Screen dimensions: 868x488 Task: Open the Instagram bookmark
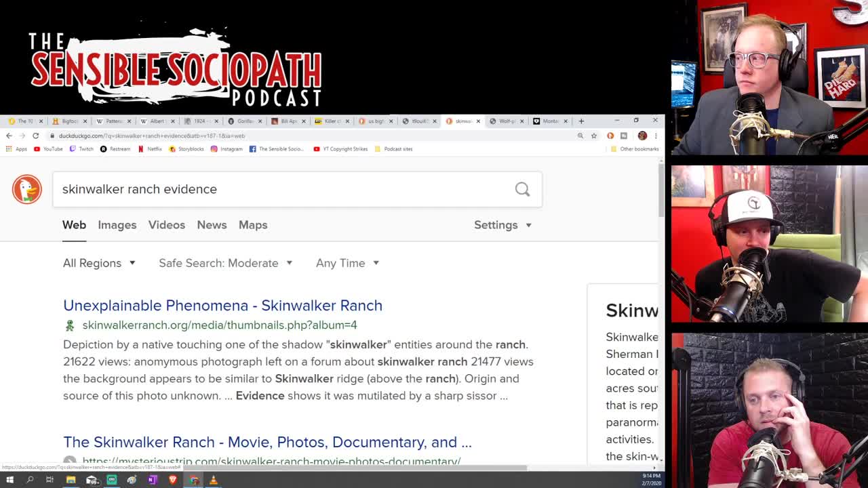(226, 149)
